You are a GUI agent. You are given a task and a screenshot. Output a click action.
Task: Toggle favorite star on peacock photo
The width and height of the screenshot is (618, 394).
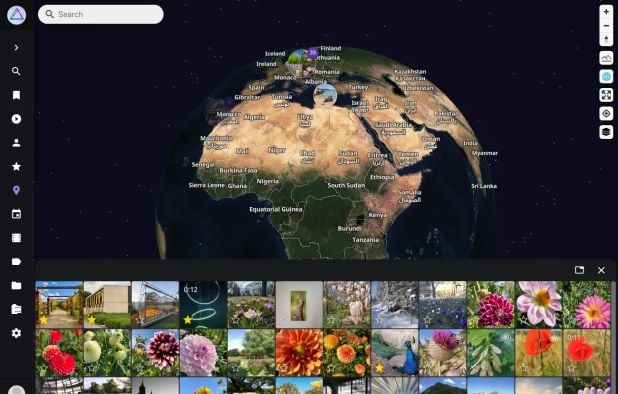click(x=379, y=368)
